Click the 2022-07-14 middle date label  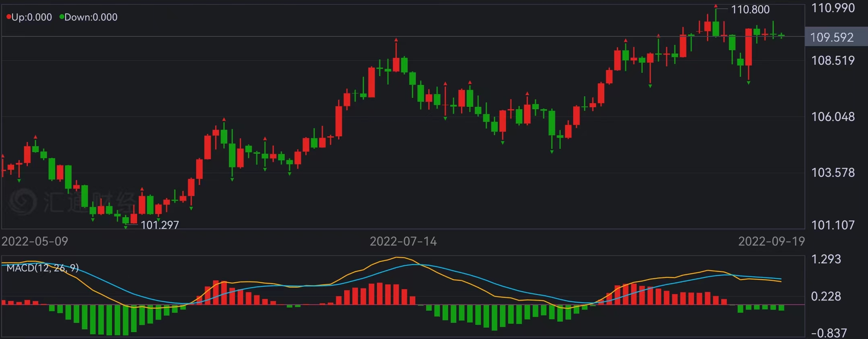403,242
